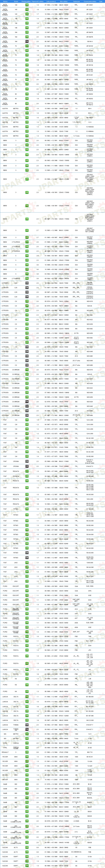The height and width of the screenshot is (868, 105).
Task: Click green fuel icon in Opel OMEGA KOMBI row
Action: coord(27,747)
